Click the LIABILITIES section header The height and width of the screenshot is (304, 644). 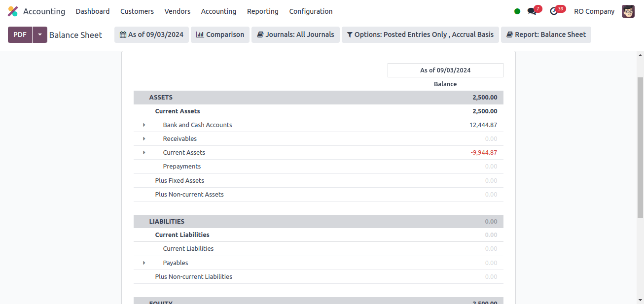coord(319,222)
